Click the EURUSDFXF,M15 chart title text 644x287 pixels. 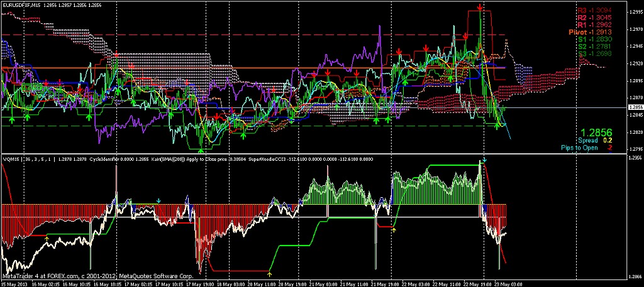21,5
